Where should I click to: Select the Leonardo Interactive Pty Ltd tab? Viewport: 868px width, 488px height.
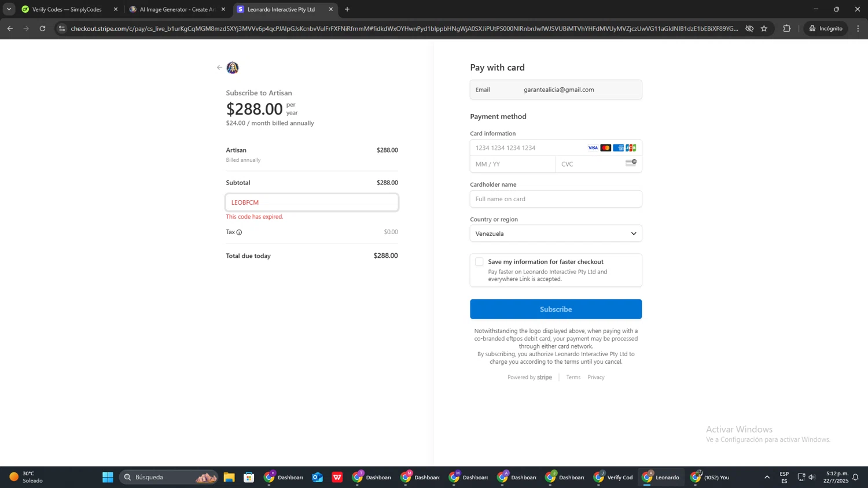(281, 9)
